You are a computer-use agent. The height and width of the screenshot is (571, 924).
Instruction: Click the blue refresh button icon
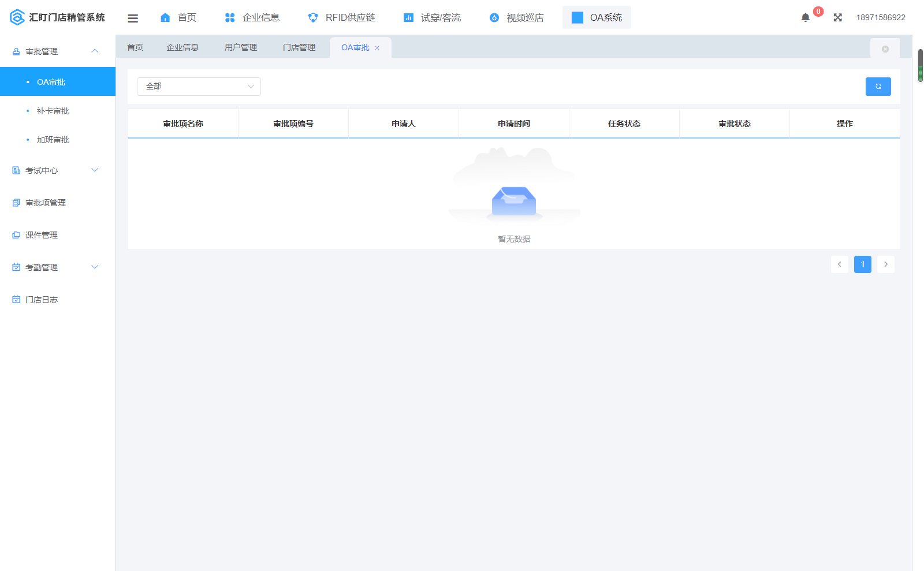[878, 87]
